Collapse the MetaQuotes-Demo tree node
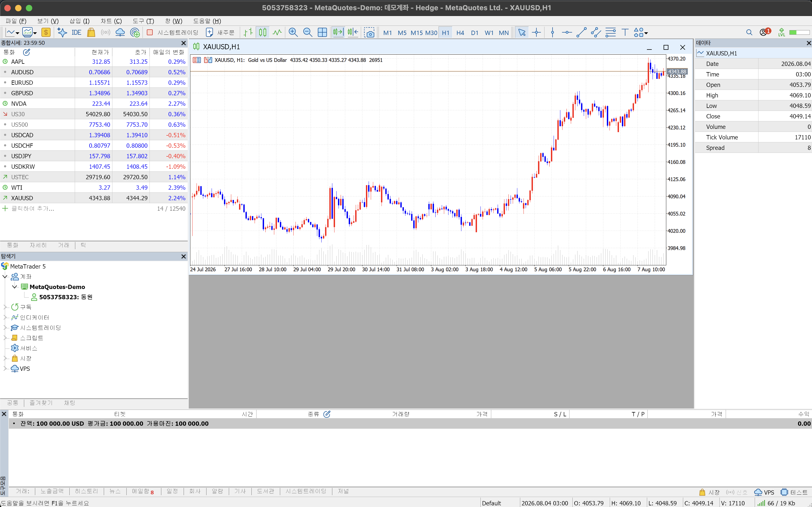The height and width of the screenshot is (507, 812). click(x=15, y=287)
